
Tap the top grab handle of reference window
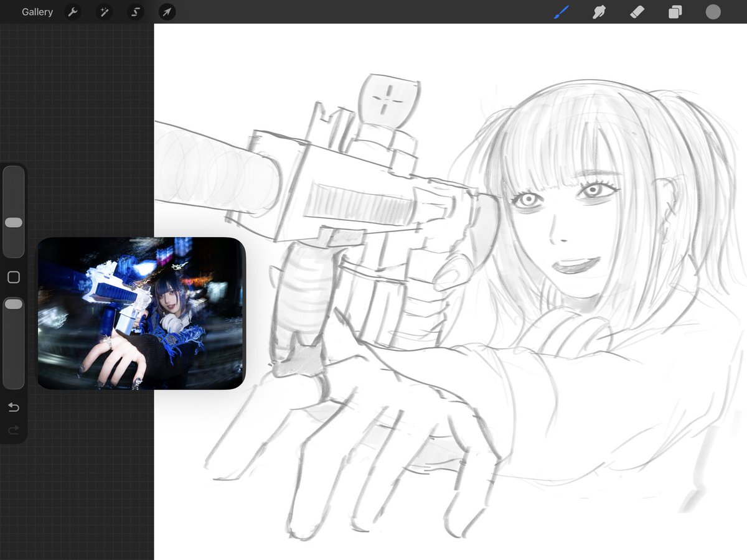click(141, 240)
